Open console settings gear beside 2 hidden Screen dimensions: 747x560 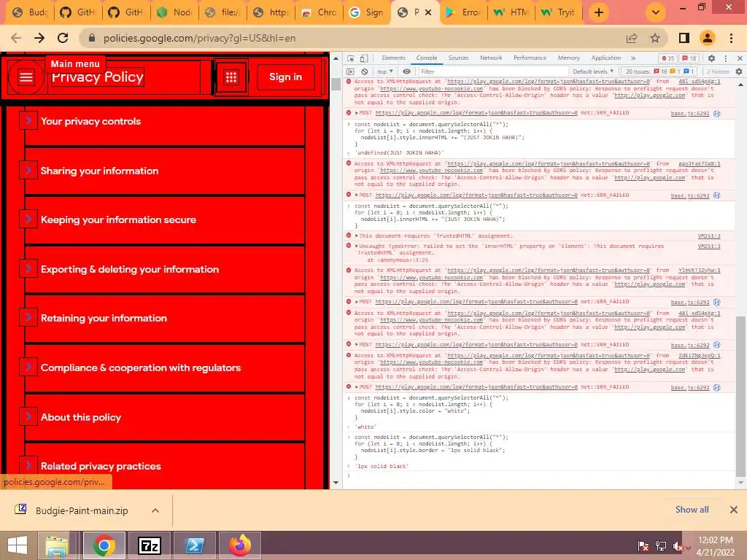point(739,71)
